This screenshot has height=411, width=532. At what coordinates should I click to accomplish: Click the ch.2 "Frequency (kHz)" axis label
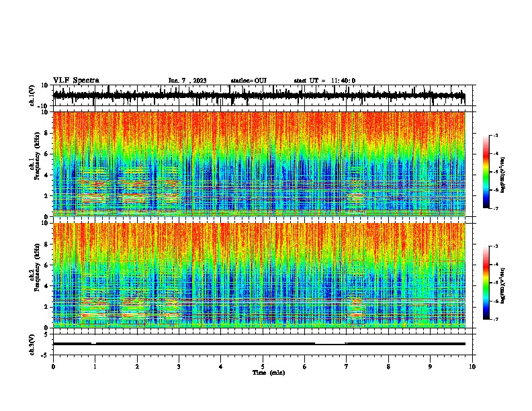click(38, 267)
